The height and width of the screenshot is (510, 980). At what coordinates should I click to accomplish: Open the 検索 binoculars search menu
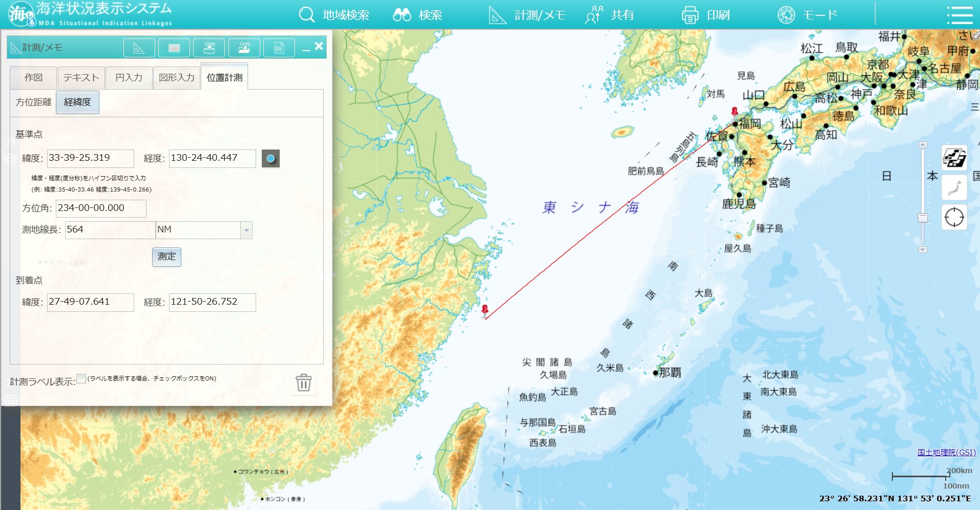click(417, 15)
